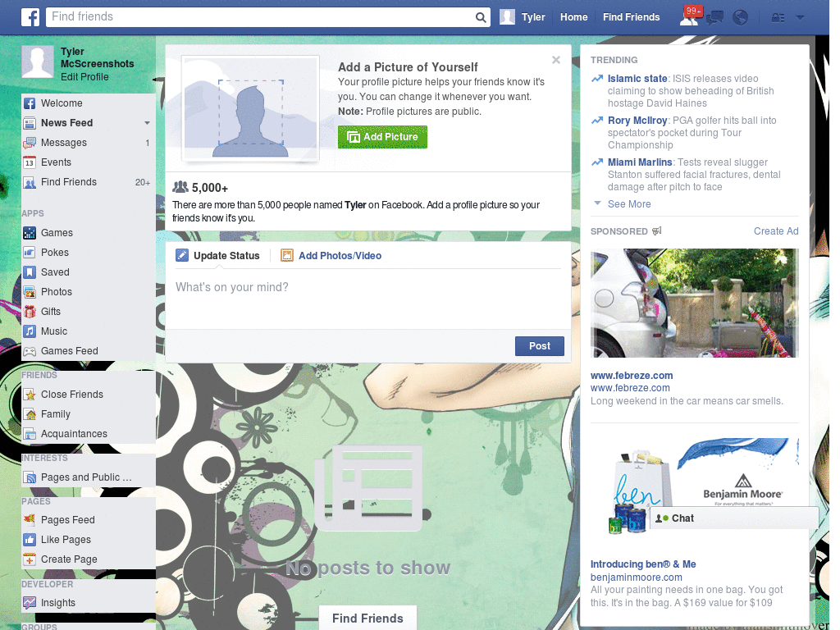Expand the account menu arrow in top bar
This screenshot has width=840, height=630.
point(800,18)
